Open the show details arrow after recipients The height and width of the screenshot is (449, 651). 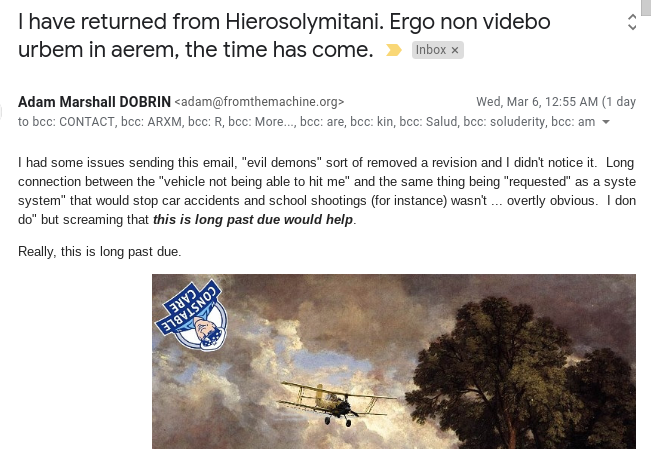[606, 122]
